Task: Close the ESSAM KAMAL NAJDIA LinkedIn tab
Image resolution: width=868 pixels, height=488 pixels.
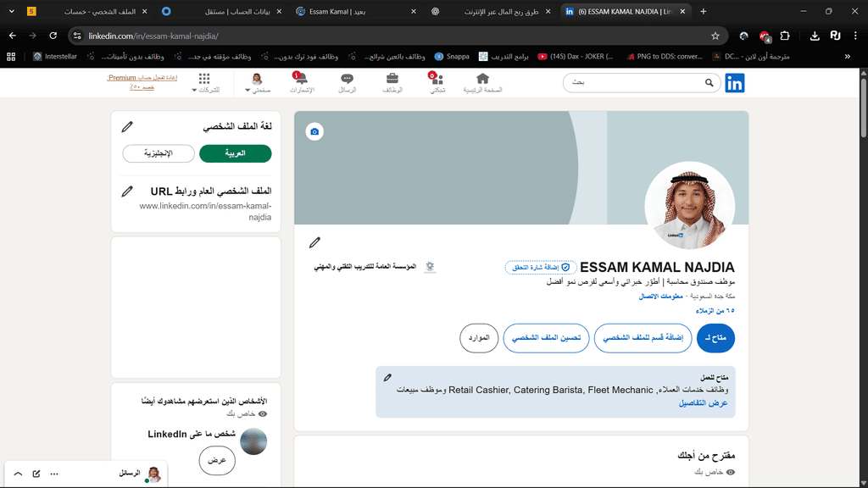Action: [682, 11]
